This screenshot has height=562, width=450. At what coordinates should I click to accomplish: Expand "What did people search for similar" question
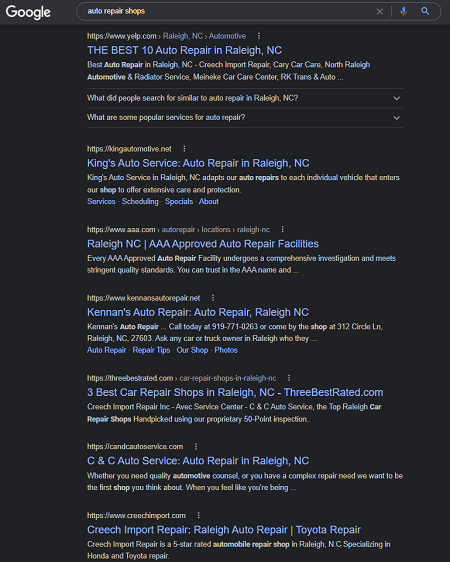click(x=245, y=98)
